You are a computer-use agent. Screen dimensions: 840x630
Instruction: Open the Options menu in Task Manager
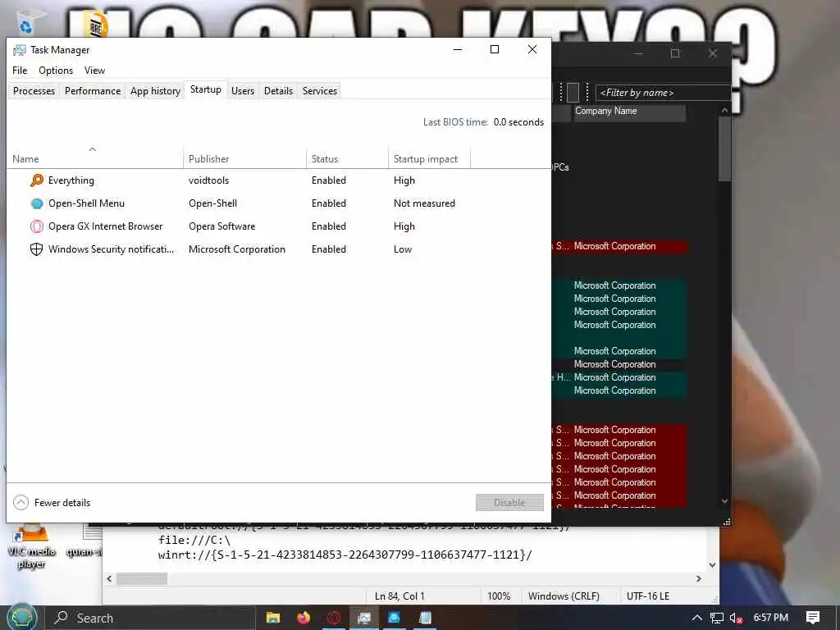56,71
